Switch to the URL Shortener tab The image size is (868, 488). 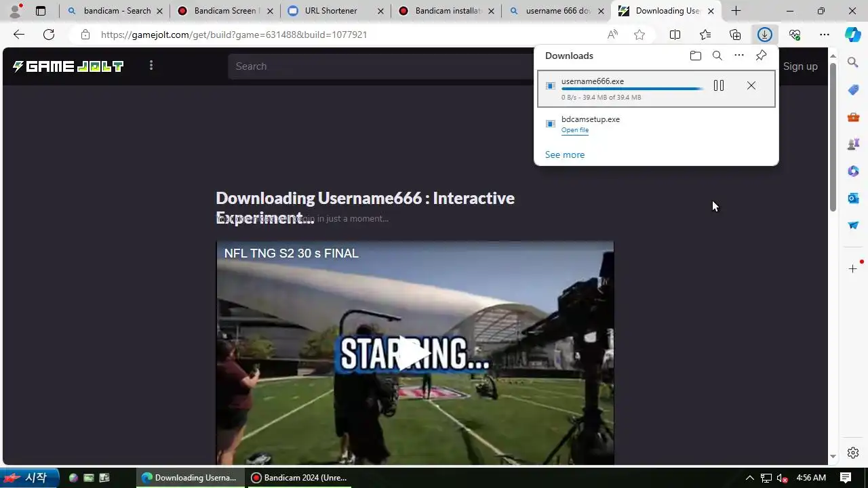click(x=335, y=11)
